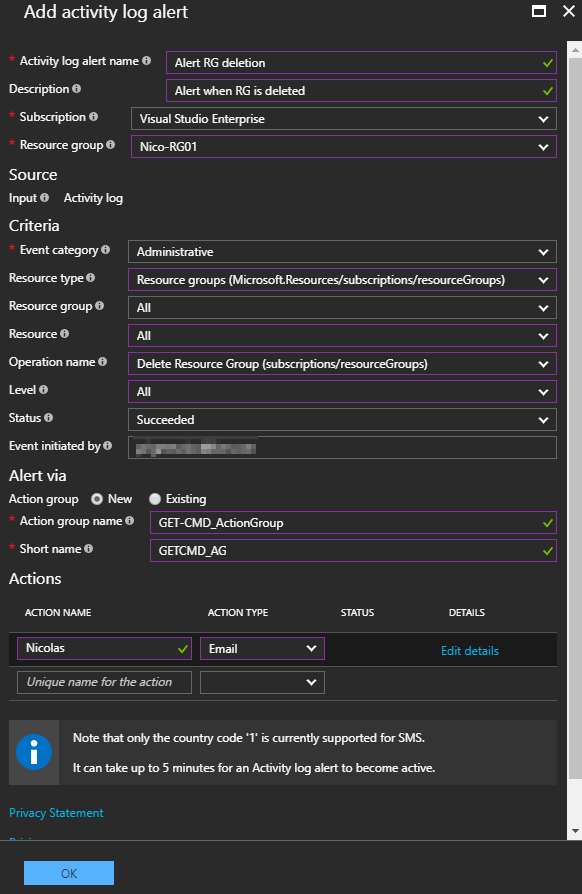Click the OK button
This screenshot has height=894, width=582.
click(69, 873)
